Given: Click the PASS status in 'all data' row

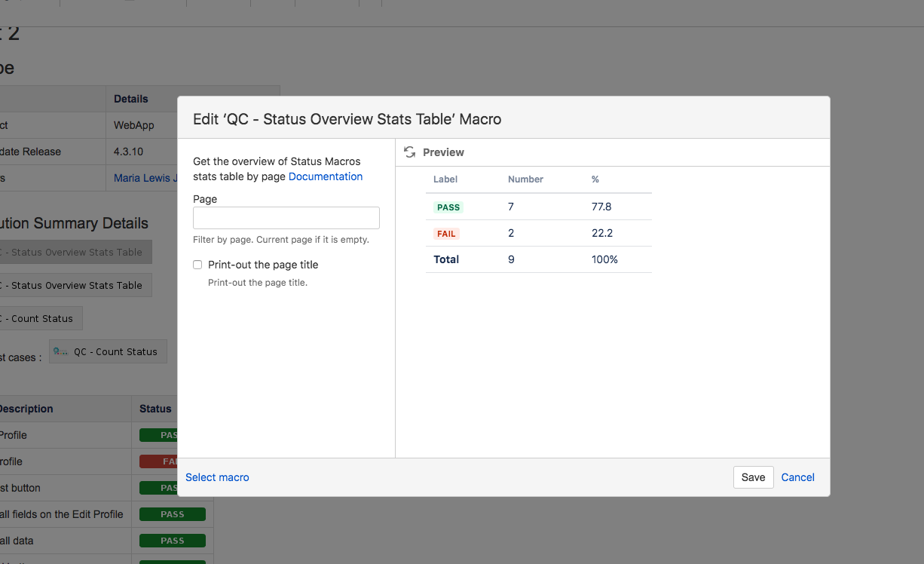Looking at the screenshot, I should point(173,541).
